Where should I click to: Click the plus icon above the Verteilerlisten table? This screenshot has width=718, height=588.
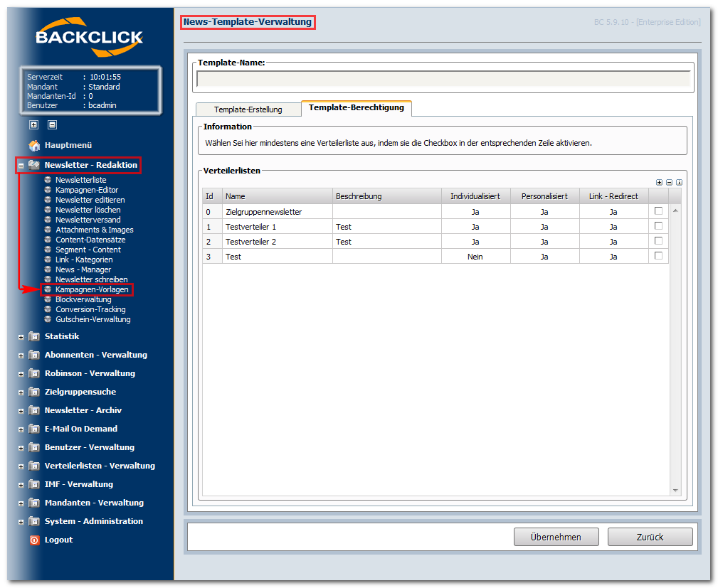click(x=660, y=182)
